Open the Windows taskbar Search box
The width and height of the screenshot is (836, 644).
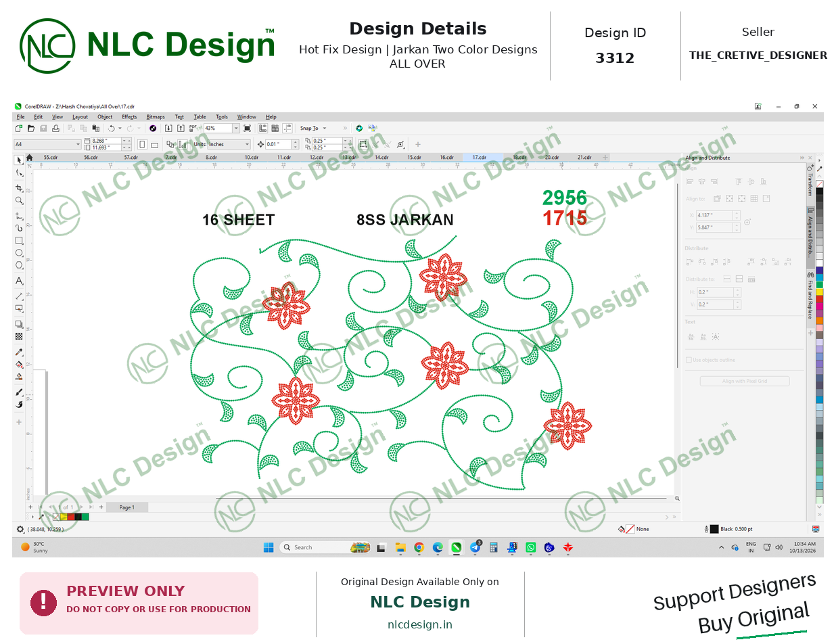tap(325, 547)
